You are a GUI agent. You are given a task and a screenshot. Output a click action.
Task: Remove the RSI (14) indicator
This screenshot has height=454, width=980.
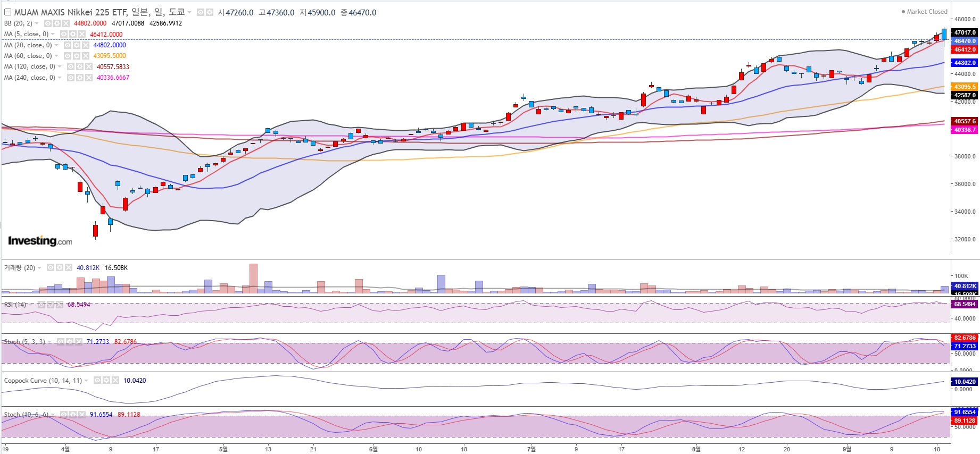(60, 305)
